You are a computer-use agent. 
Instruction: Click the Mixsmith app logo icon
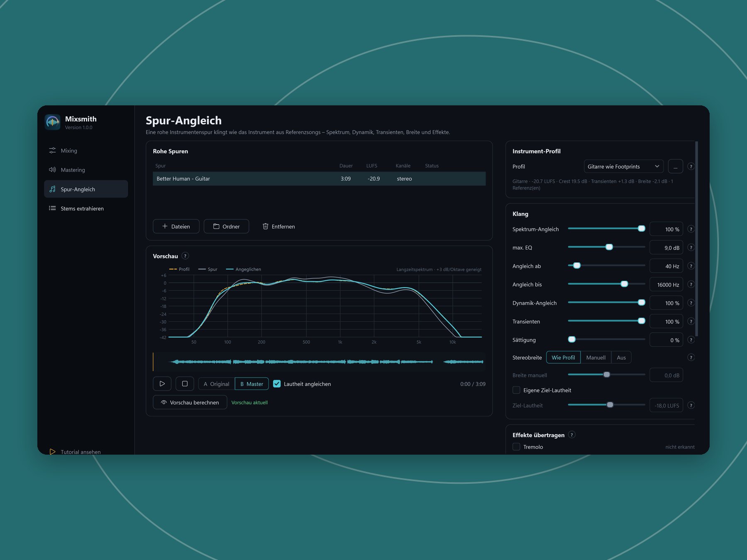(53, 122)
